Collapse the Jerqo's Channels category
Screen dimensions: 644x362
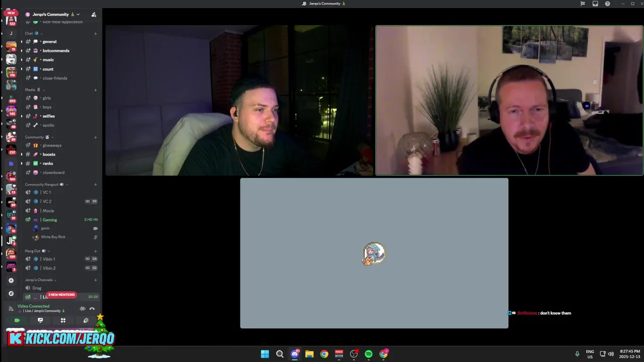(41, 280)
